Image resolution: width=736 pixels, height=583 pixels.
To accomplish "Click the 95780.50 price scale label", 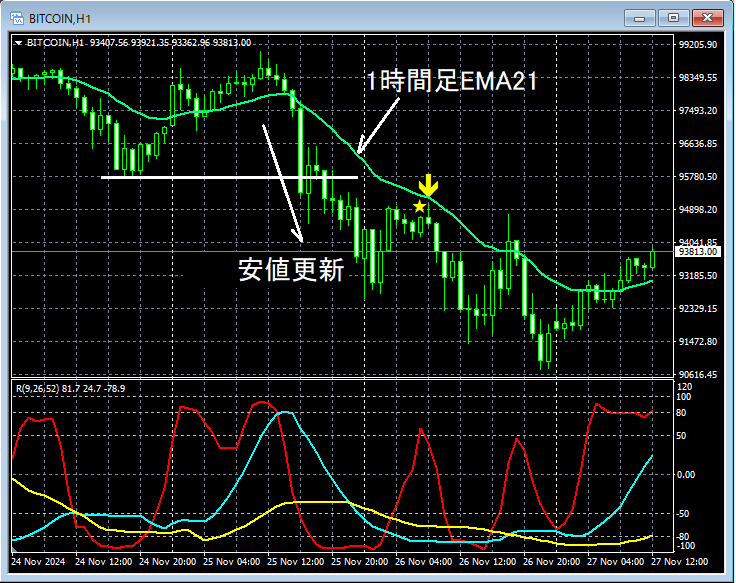I will tap(698, 176).
